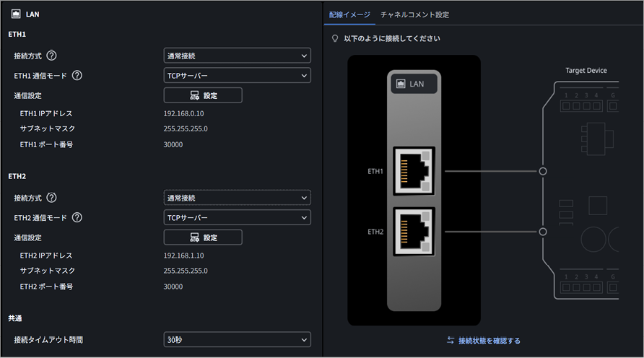Image resolution: width=644 pixels, height=358 pixels.
Task: Click ETH2 通信設定 設定 button
Action: [x=203, y=237]
